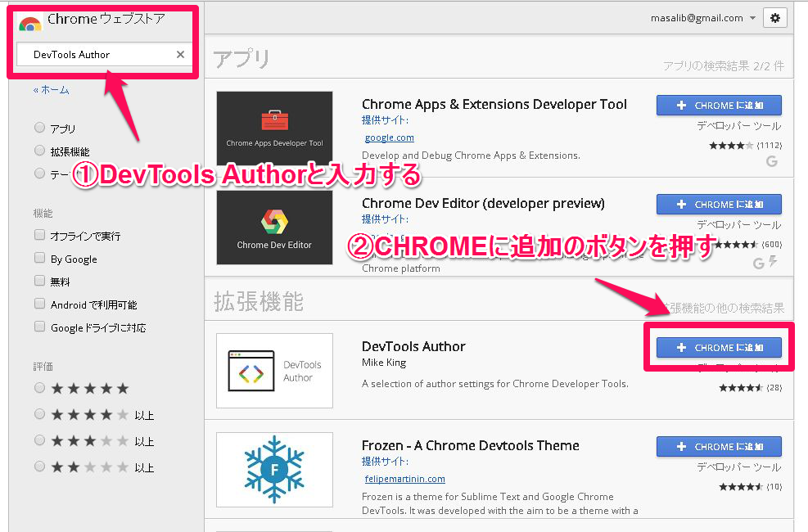Enable the By Google checkbox
The image size is (808, 532).
point(39,258)
